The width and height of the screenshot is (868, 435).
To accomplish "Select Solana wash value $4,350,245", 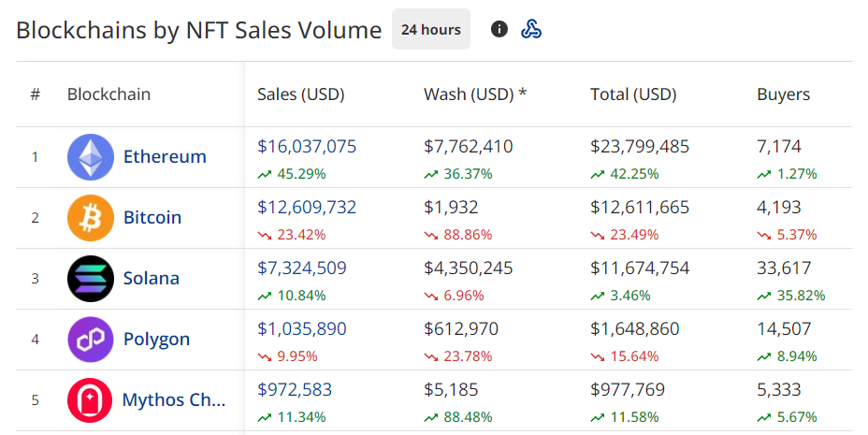I will click(469, 268).
